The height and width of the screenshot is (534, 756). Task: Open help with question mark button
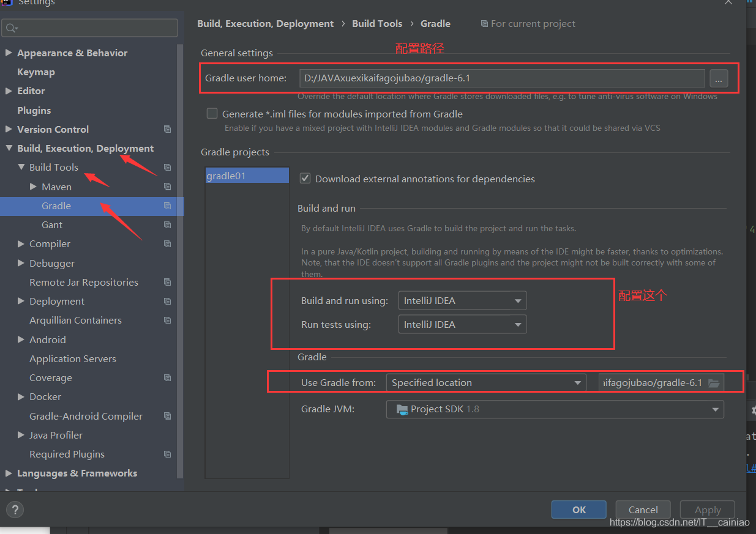tap(15, 510)
